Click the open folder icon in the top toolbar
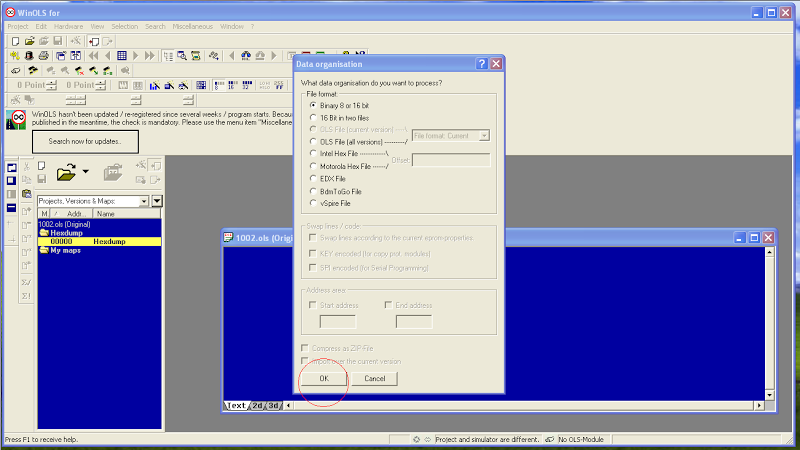Image resolution: width=800 pixels, height=450 pixels. [x=30, y=41]
